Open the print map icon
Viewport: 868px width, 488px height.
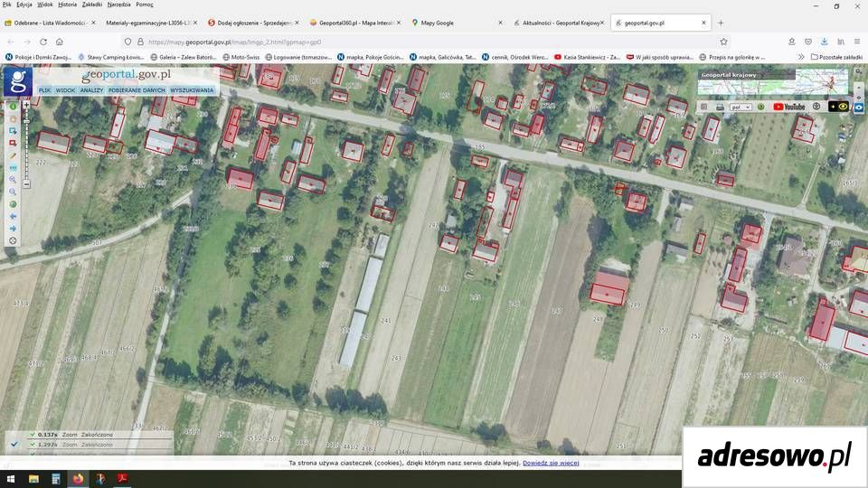[720, 107]
